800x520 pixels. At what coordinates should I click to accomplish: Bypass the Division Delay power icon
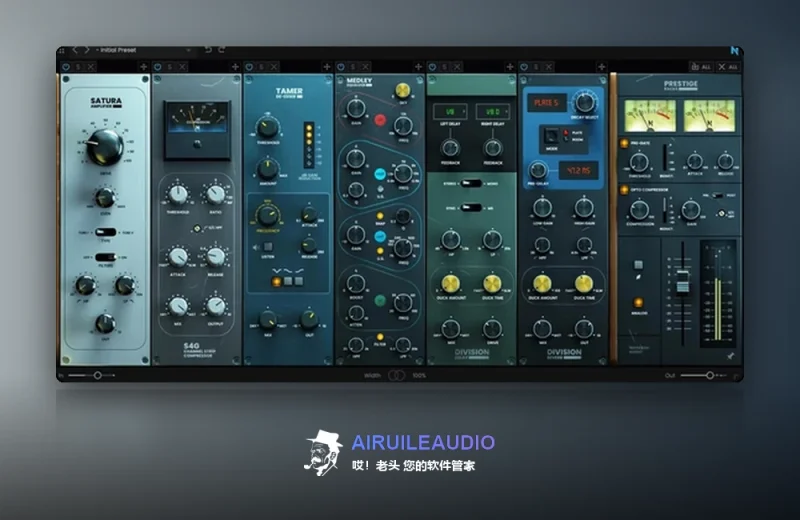(x=432, y=67)
